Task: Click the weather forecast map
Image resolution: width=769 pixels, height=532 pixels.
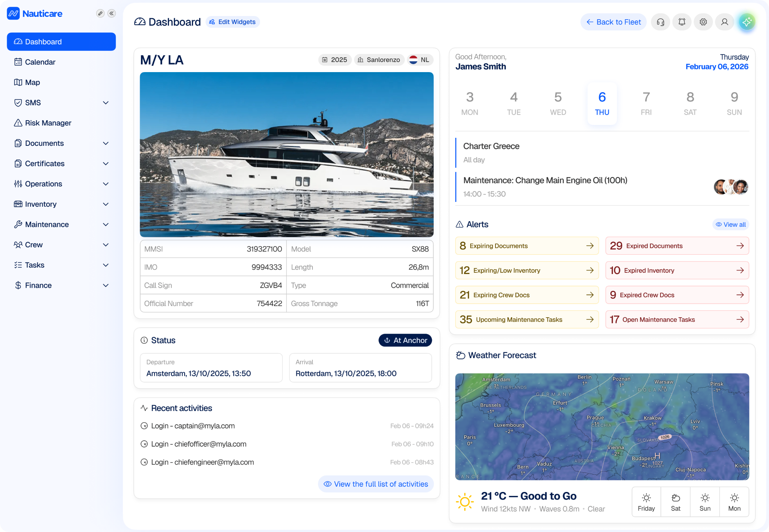Action: click(602, 427)
